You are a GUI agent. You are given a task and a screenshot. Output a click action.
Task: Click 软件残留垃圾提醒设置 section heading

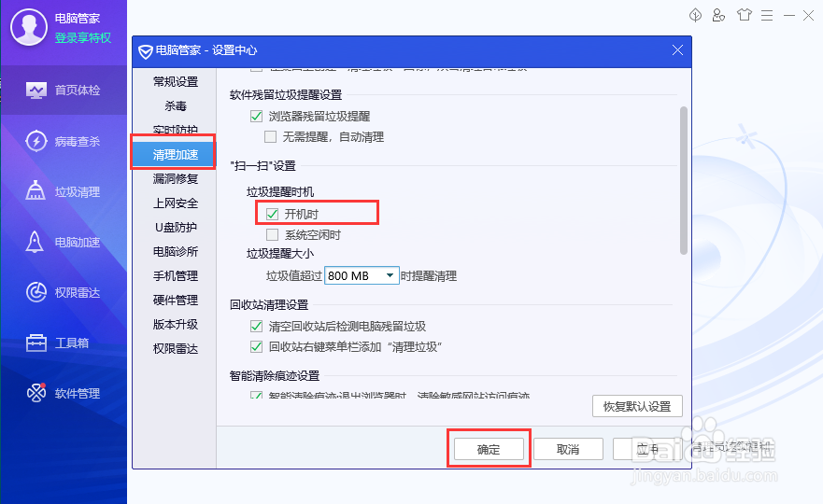coord(286,95)
